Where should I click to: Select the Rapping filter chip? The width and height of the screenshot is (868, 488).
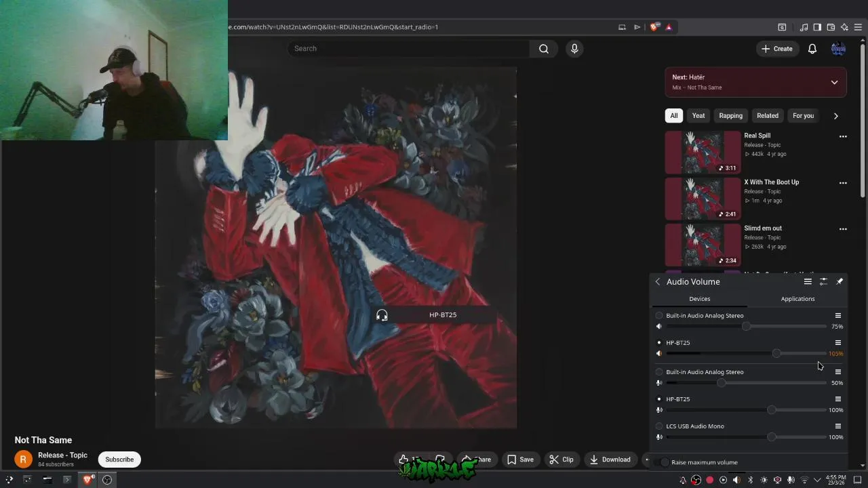pyautogui.click(x=730, y=116)
